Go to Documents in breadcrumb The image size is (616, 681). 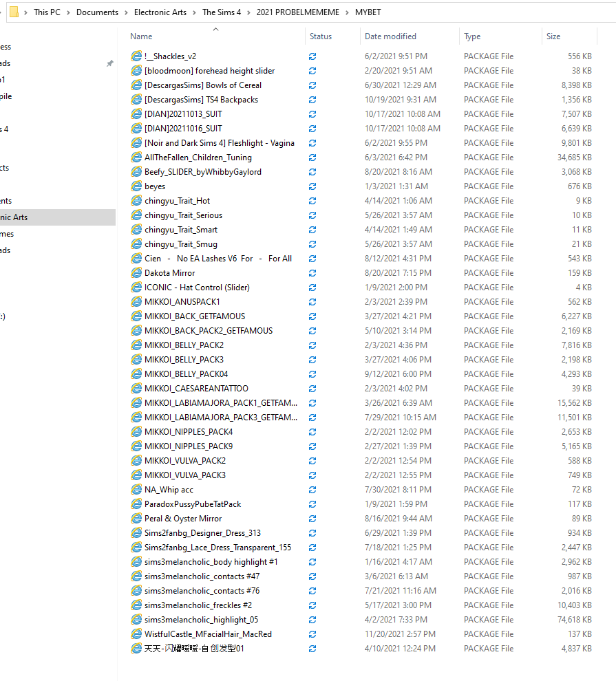[97, 12]
